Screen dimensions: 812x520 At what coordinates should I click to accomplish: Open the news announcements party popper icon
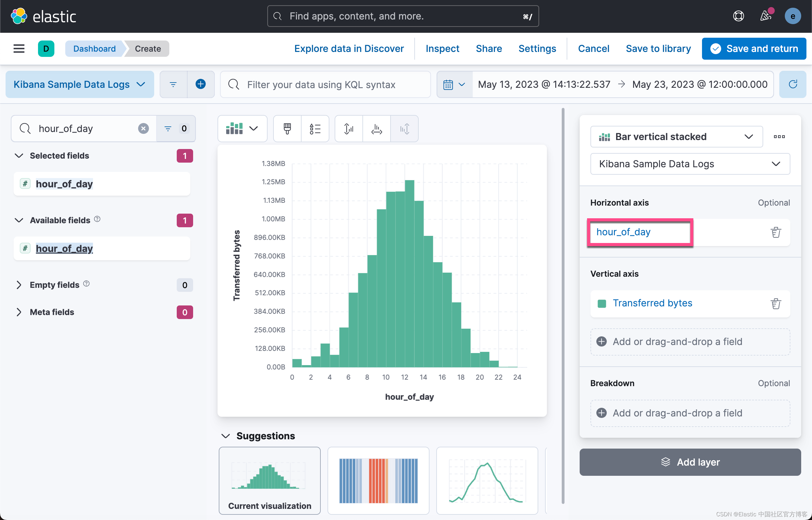(765, 16)
